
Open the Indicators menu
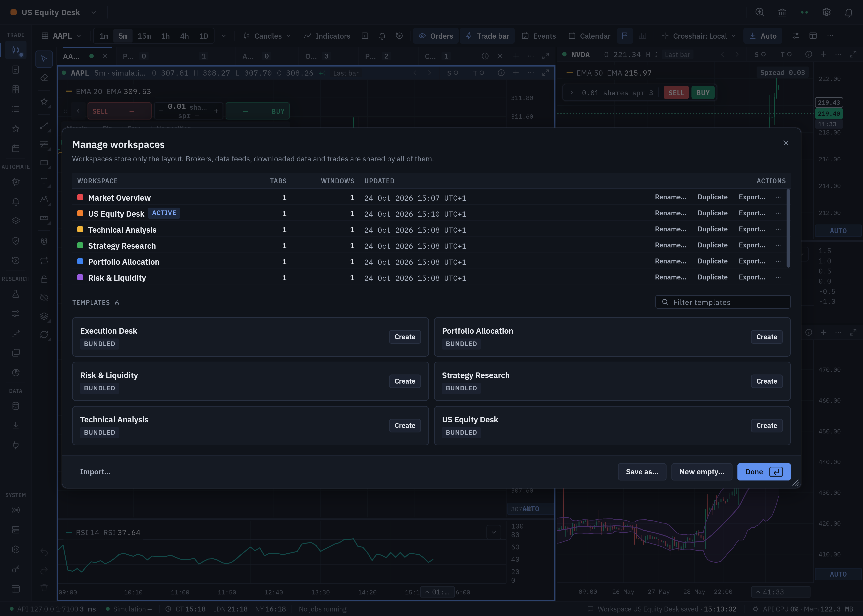click(327, 36)
